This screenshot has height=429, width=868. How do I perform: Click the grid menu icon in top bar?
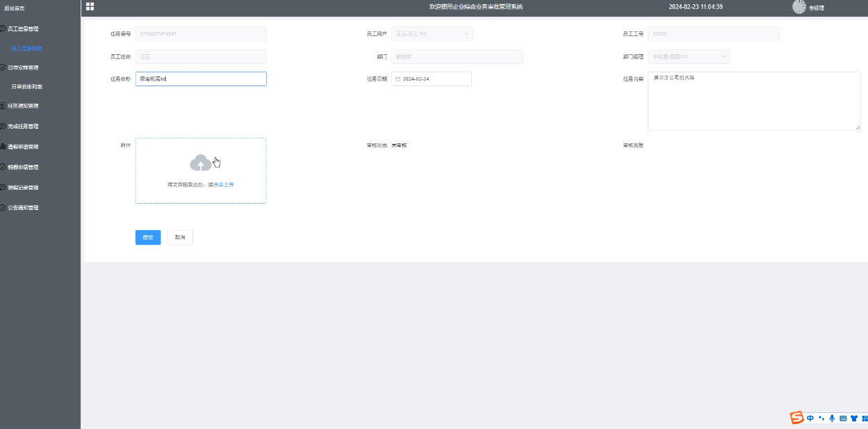pyautogui.click(x=90, y=6)
